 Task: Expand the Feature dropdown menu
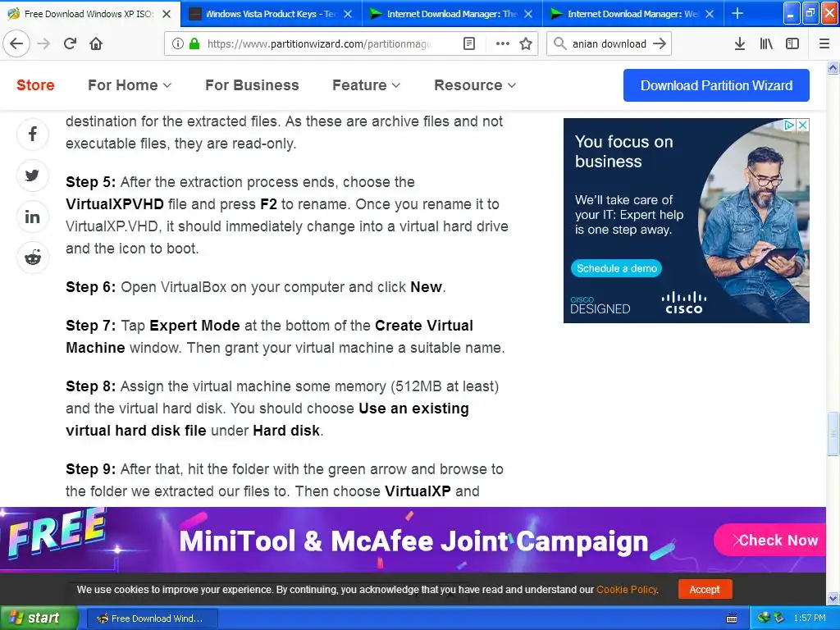click(x=367, y=85)
